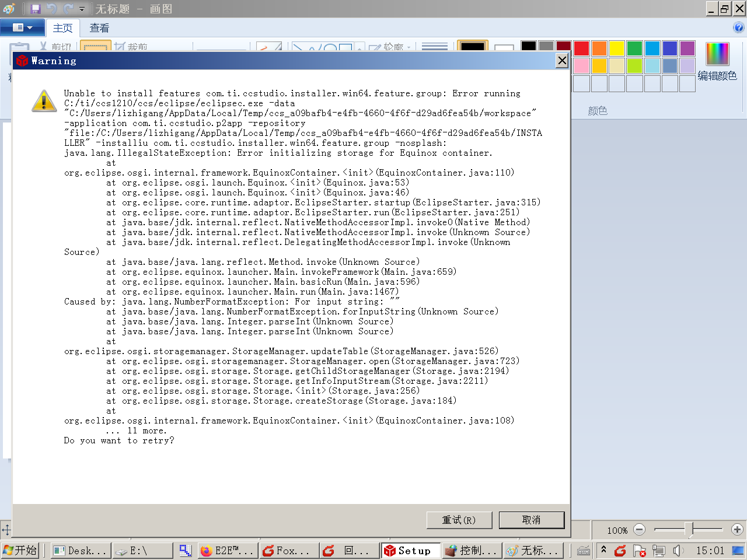
Task: Switch to the 主页 ribbon tab
Action: [x=63, y=28]
